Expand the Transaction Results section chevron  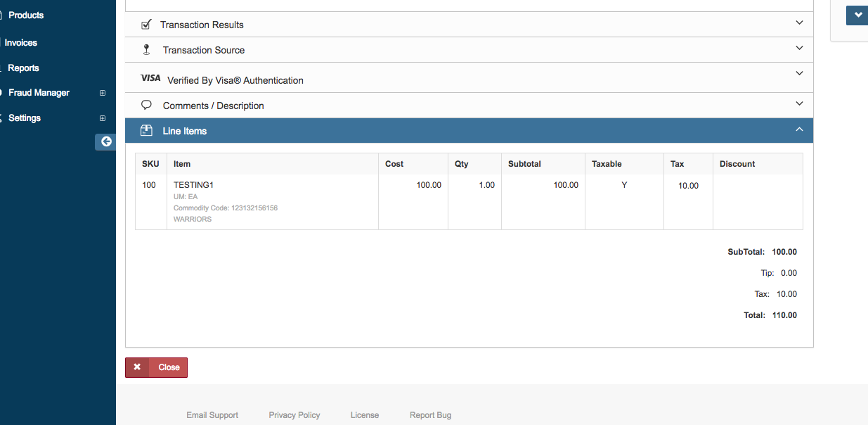(799, 23)
